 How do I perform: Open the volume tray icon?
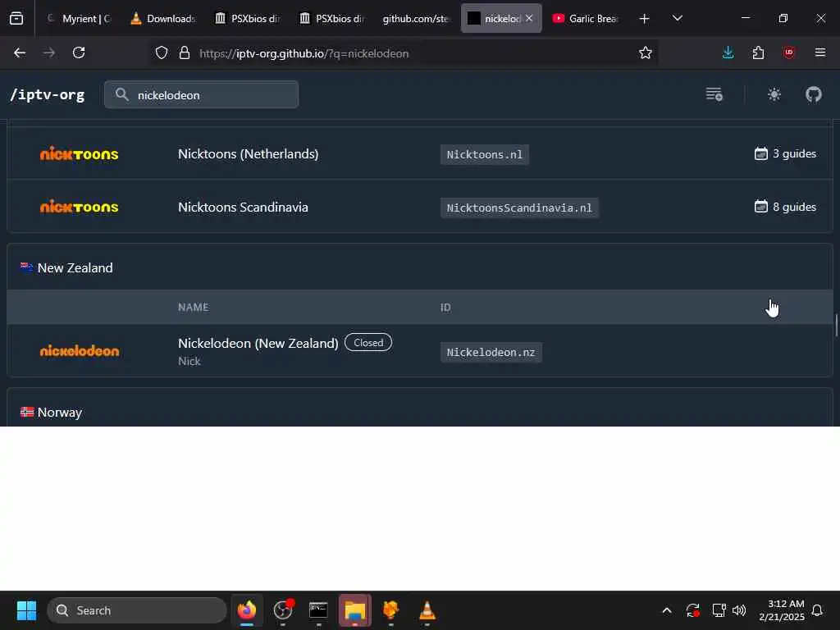[x=739, y=610]
